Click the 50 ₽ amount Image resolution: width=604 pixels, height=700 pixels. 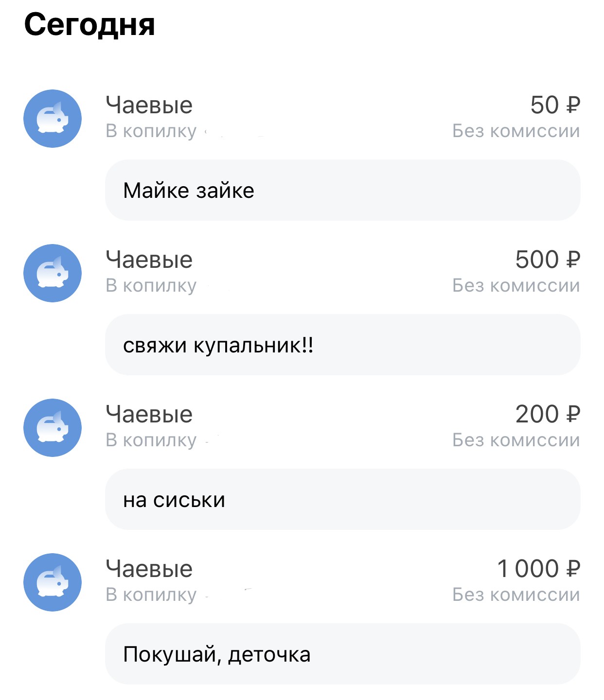(x=555, y=105)
